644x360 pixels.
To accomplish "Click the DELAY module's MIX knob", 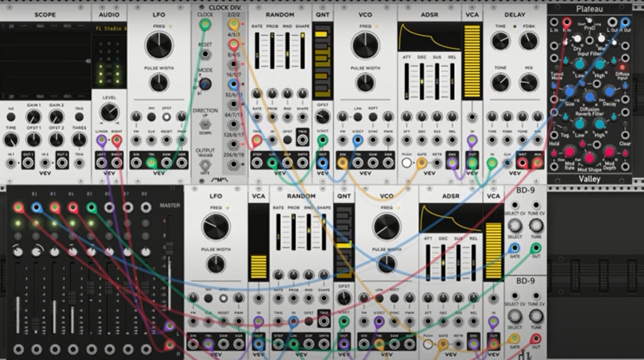I will pos(528,83).
